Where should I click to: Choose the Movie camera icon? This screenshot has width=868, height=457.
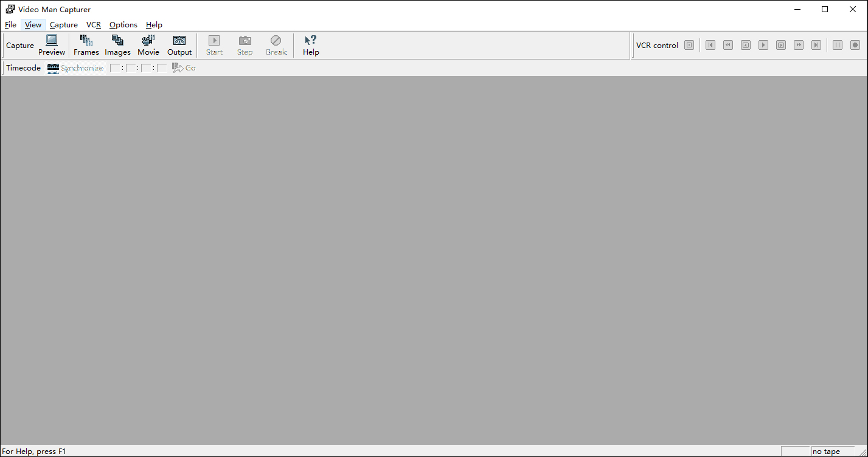tap(148, 41)
